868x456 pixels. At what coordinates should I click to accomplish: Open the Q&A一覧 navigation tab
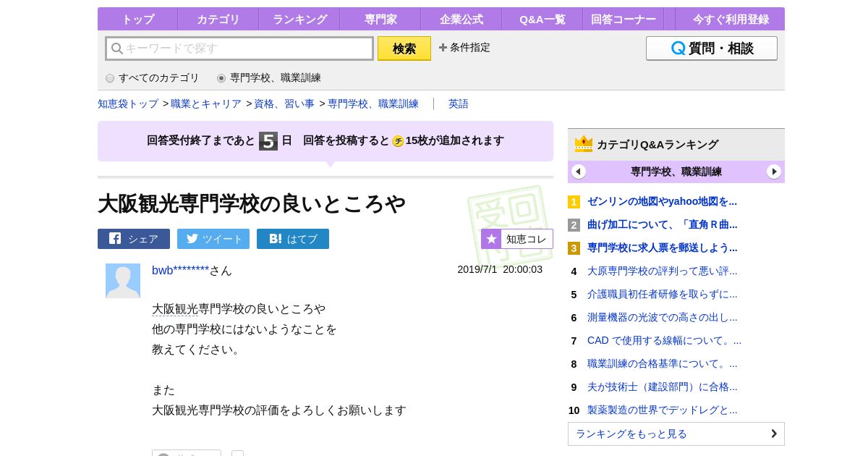542,20
